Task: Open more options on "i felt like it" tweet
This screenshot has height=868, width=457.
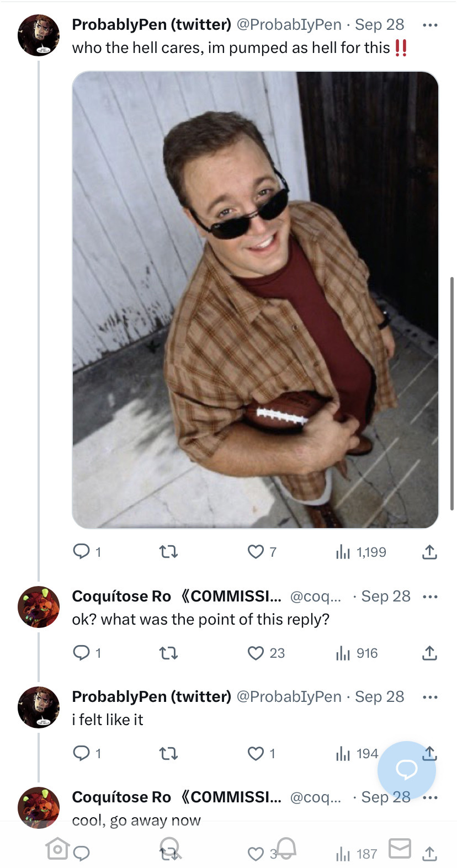Action: coord(429,697)
